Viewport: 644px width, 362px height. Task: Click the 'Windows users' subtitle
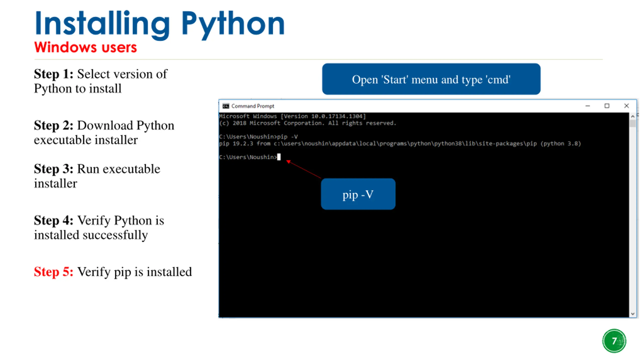(86, 47)
